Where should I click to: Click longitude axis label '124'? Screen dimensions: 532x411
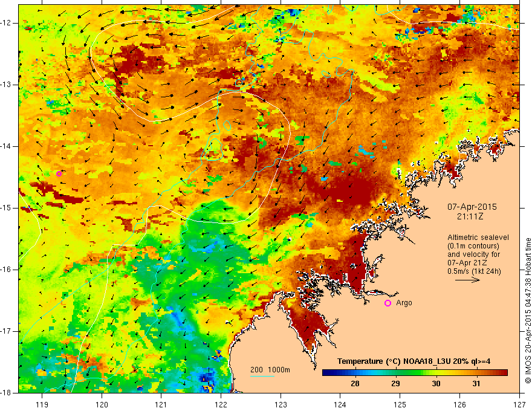pyautogui.click(x=340, y=404)
